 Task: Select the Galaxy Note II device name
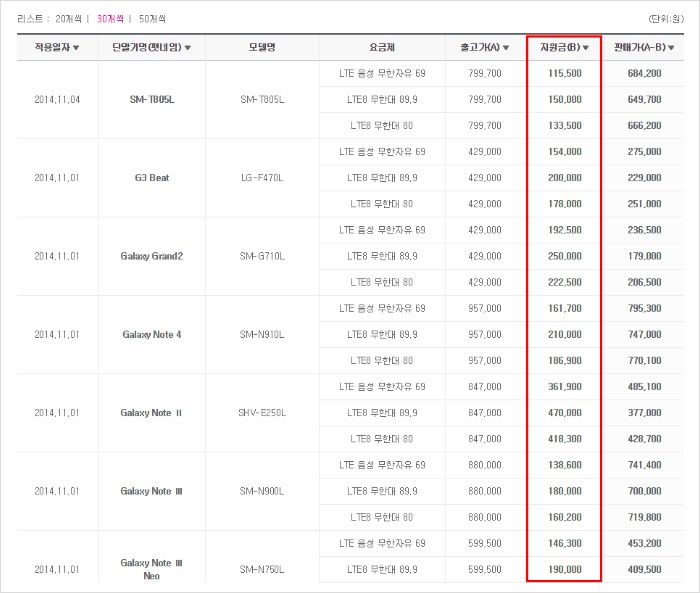[x=151, y=413]
